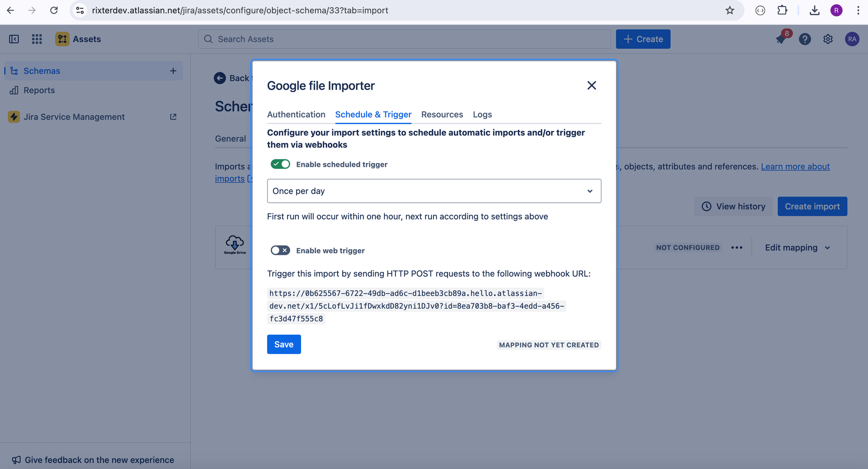
Task: Select Schemas in the sidebar
Action: click(94, 71)
